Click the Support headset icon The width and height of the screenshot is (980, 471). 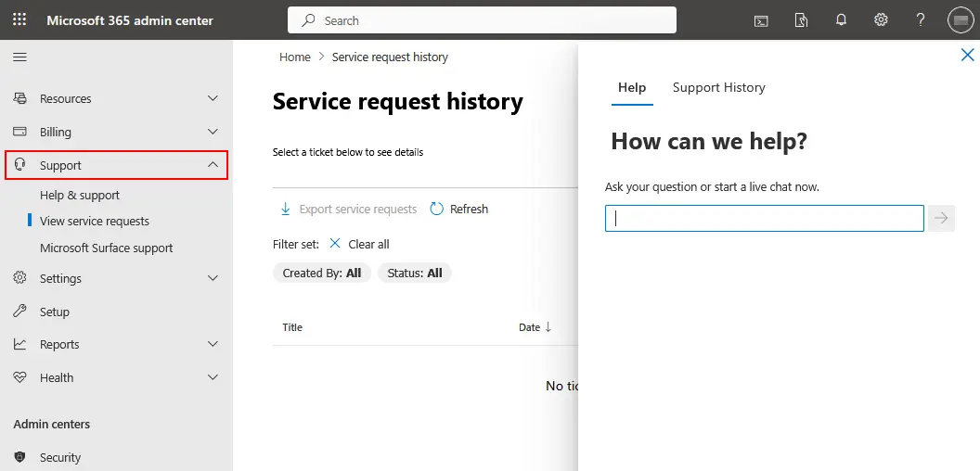point(20,165)
